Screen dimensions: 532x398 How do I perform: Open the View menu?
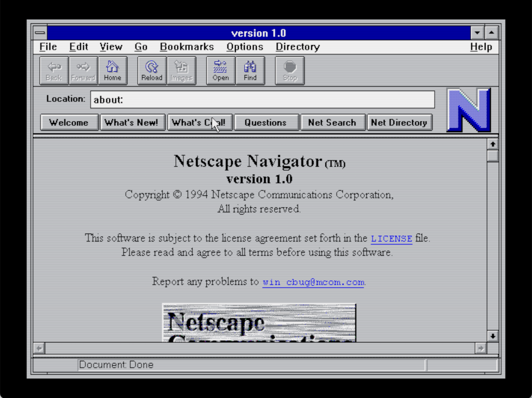(111, 47)
